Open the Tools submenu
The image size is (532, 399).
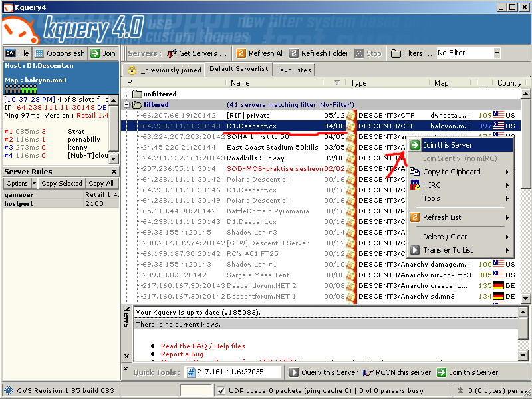(460, 198)
